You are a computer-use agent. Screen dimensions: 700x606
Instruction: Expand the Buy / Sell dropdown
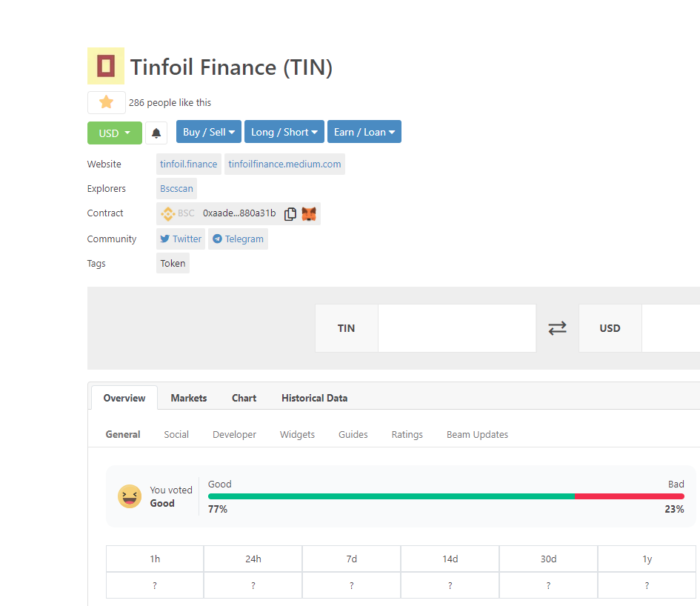pyautogui.click(x=209, y=132)
